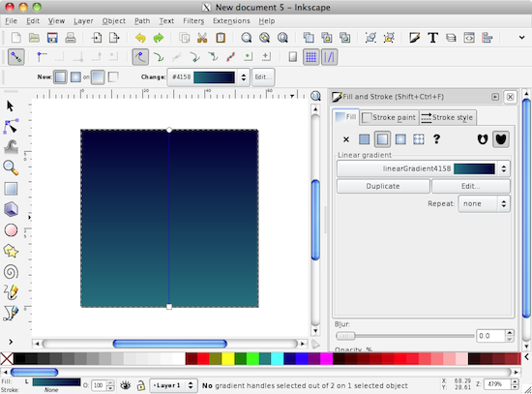Enable snapping master toggle
Viewport: 532px width, 394px height.
click(15, 57)
